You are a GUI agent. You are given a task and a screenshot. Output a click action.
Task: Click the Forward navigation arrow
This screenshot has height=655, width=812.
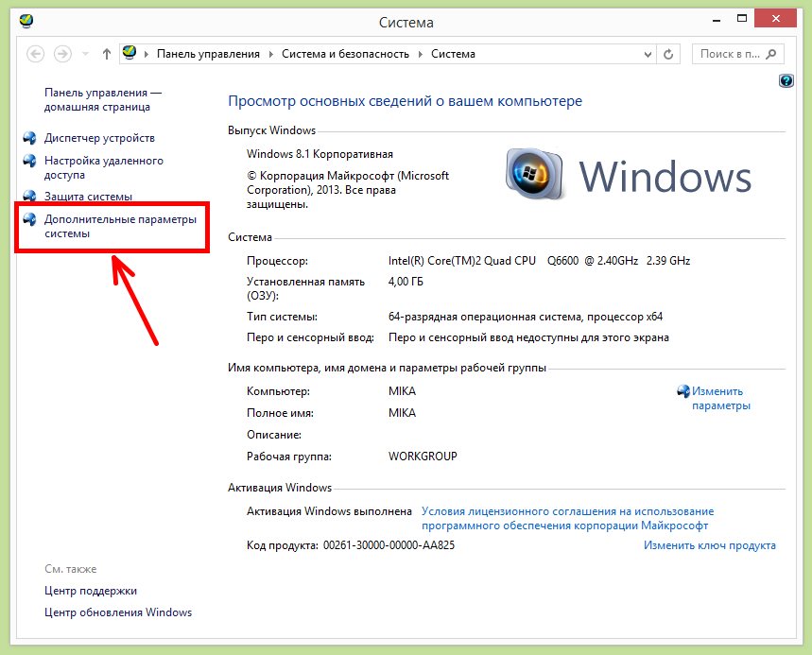[63, 54]
